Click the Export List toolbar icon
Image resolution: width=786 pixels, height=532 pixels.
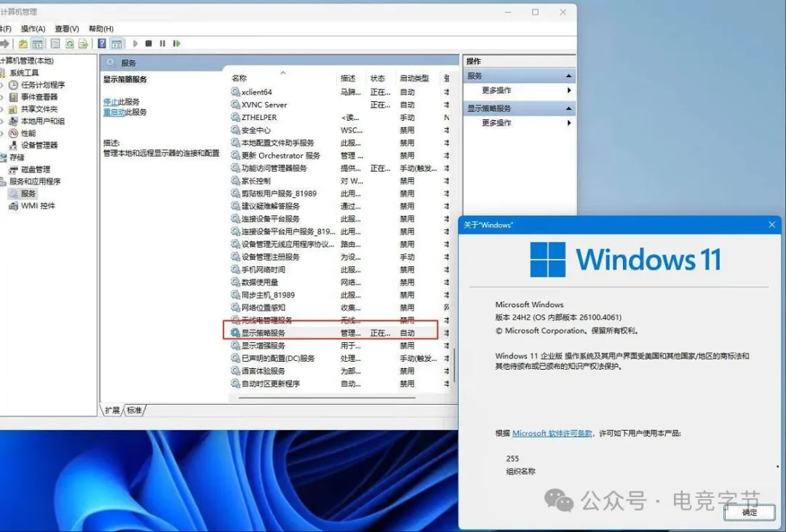tap(83, 44)
